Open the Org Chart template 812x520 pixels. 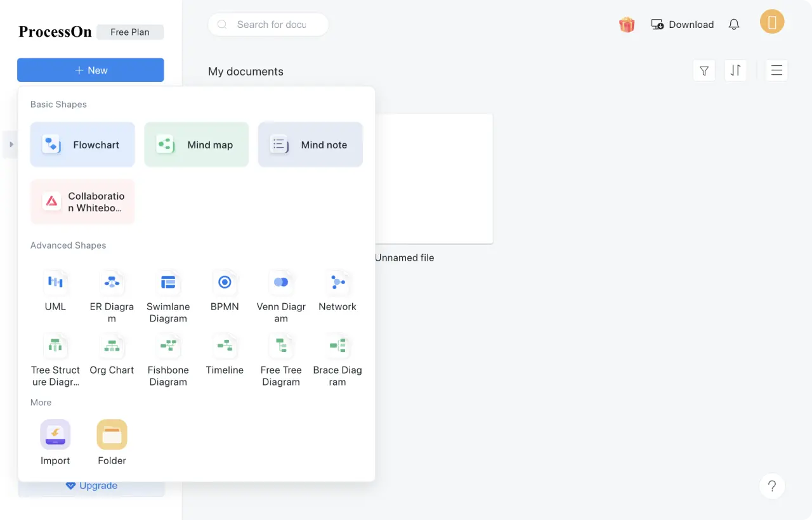tap(112, 346)
